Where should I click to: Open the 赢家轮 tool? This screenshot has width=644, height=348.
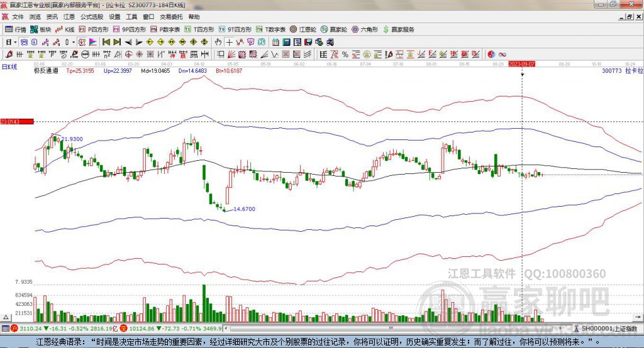[x=334, y=30]
